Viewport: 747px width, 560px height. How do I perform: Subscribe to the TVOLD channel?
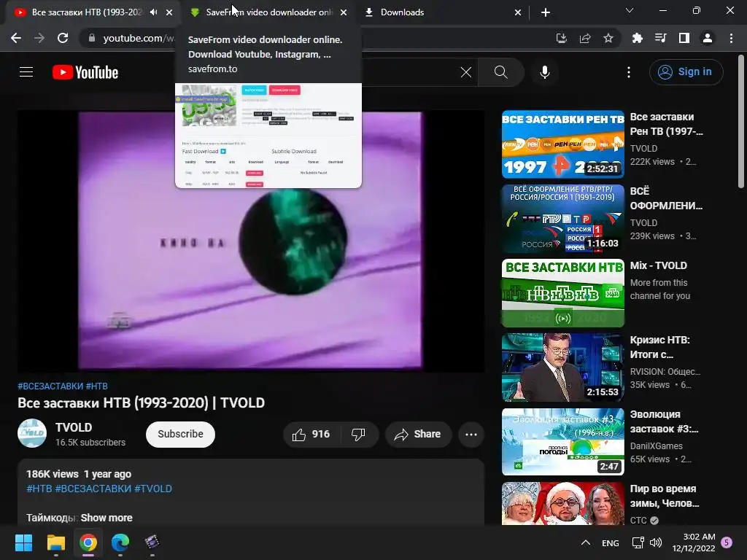click(180, 435)
